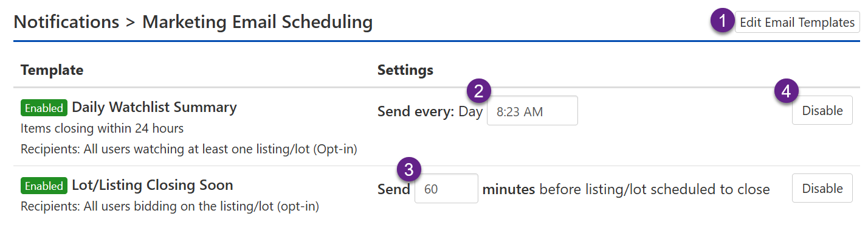The image size is (868, 227).
Task: Focus the 60 minutes input field
Action: point(446,189)
